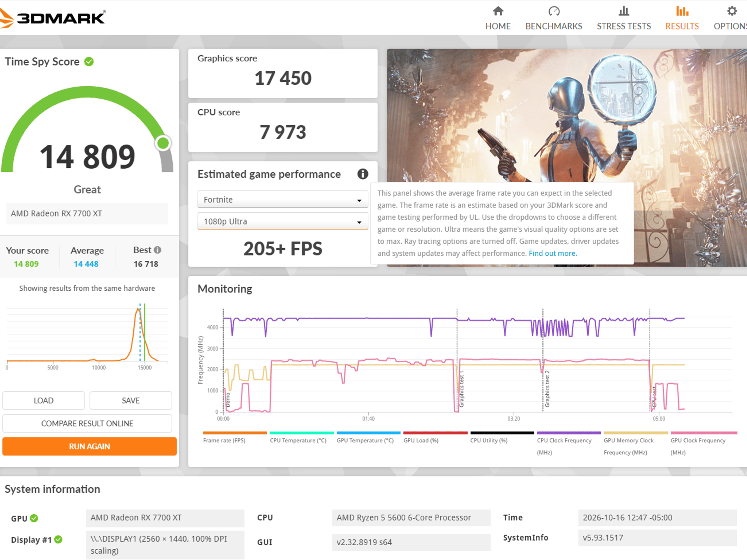Toggle CPU Clock Frequency legend swatch

point(569,433)
